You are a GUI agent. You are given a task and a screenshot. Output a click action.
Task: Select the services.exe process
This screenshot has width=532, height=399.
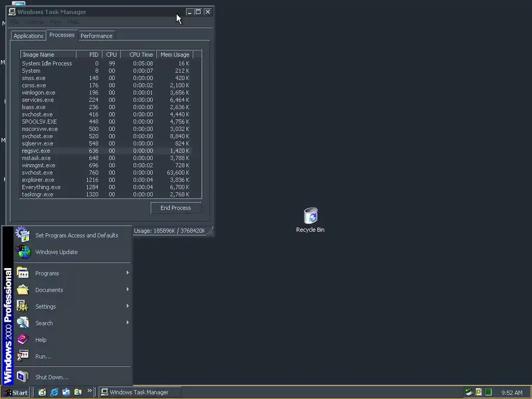pos(106,100)
